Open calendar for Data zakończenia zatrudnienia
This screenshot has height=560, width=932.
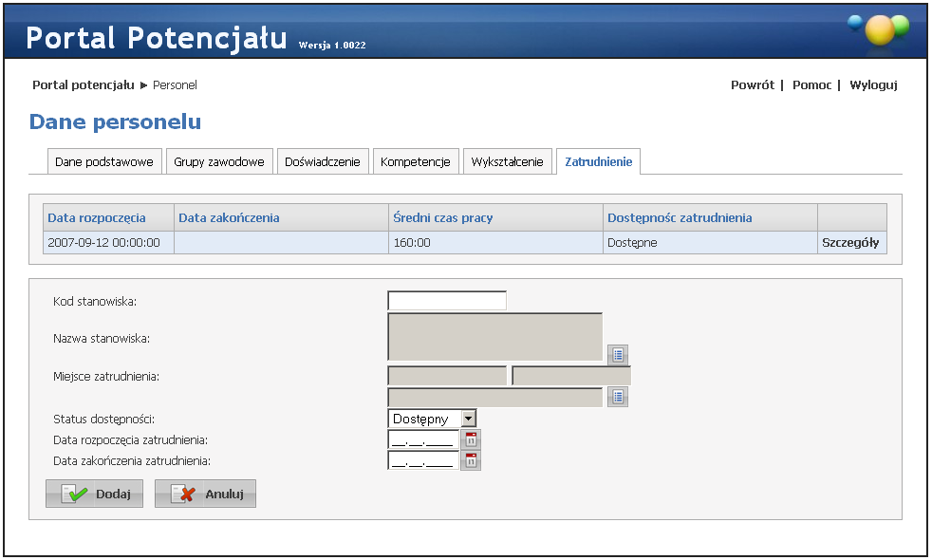tap(471, 460)
